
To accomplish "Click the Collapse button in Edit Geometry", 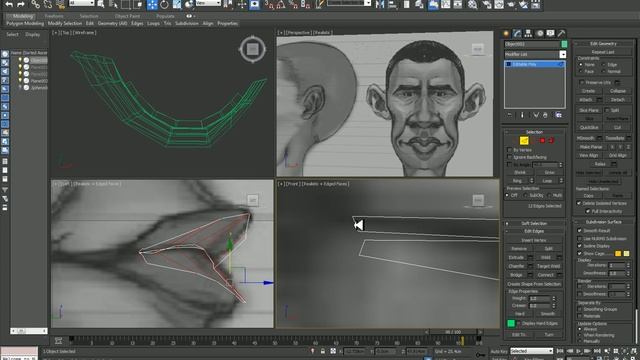I will pyautogui.click(x=618, y=91).
